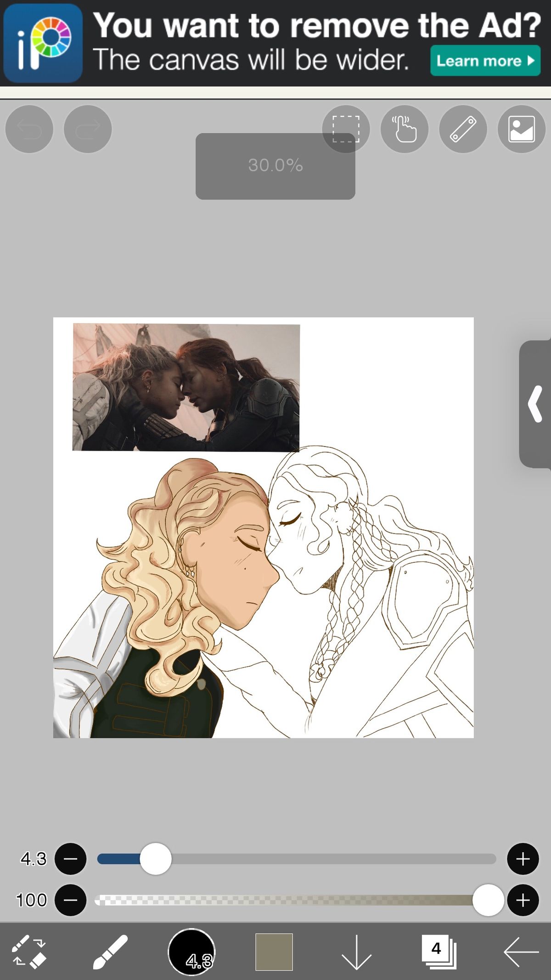
Task: Tap the Undo arrow button
Action: point(29,129)
